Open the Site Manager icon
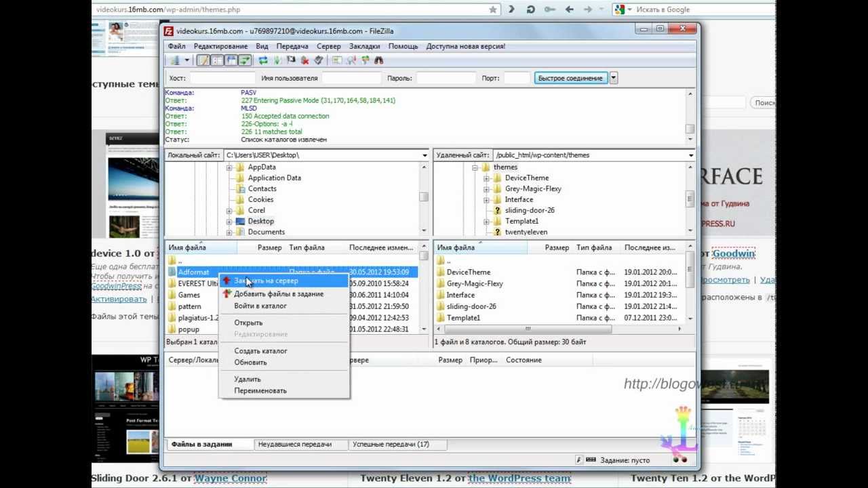 174,60
